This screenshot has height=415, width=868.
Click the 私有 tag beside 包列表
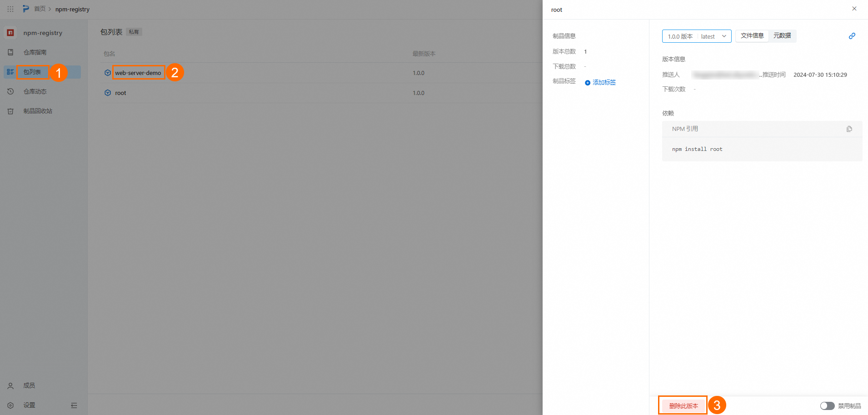134,32
